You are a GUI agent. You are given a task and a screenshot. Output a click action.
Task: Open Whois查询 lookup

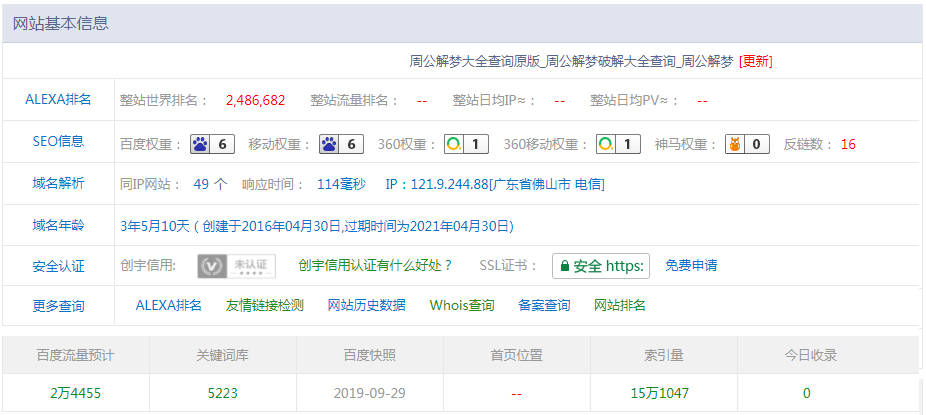(x=462, y=305)
